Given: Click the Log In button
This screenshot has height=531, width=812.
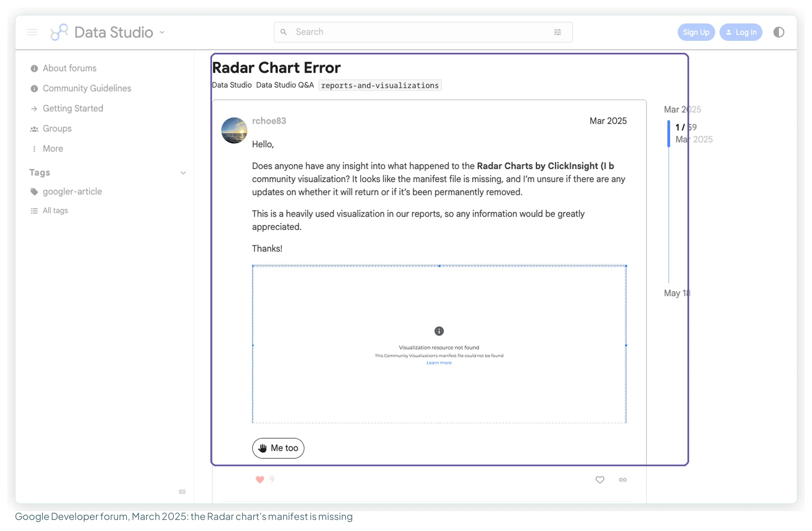Looking at the screenshot, I should (741, 32).
